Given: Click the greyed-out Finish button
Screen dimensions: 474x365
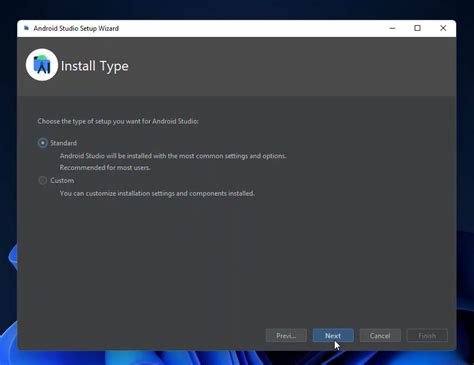Looking at the screenshot, I should [x=427, y=336].
